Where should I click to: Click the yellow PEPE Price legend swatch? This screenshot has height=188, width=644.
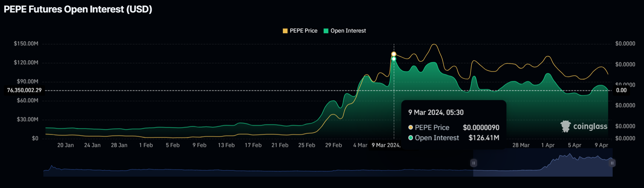[x=285, y=31]
